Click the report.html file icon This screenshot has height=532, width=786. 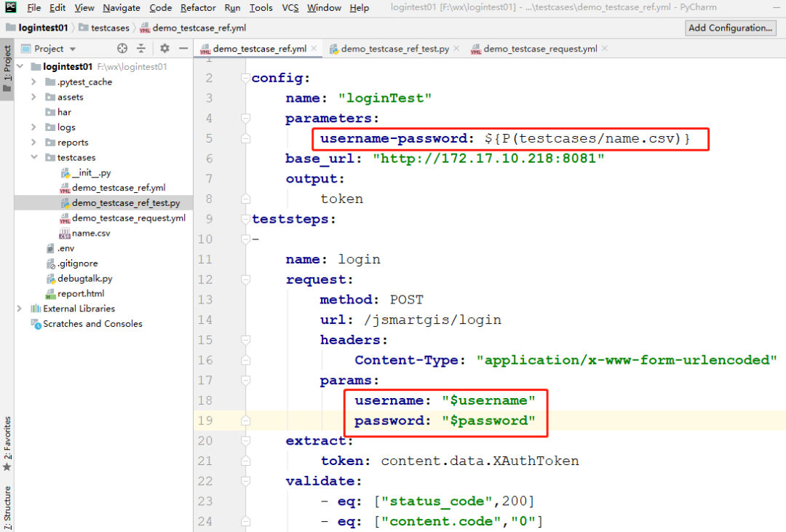tap(50, 294)
